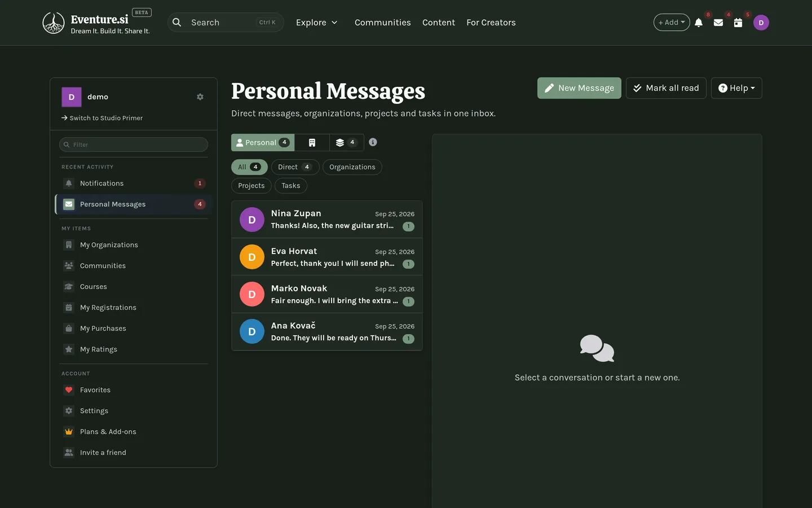Go to For Creators in the top navigation
This screenshot has height=508, width=812.
click(x=491, y=23)
